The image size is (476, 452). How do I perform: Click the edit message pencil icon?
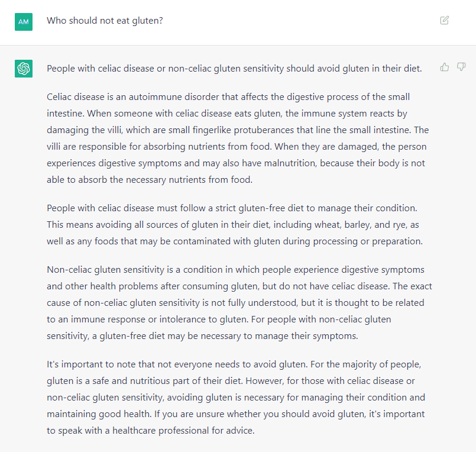[445, 20]
